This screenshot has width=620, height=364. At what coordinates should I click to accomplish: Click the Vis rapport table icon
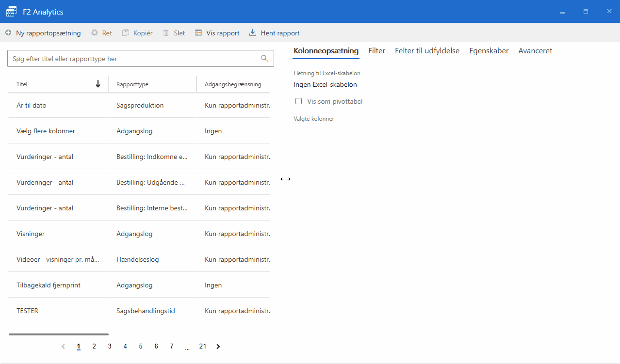click(198, 33)
